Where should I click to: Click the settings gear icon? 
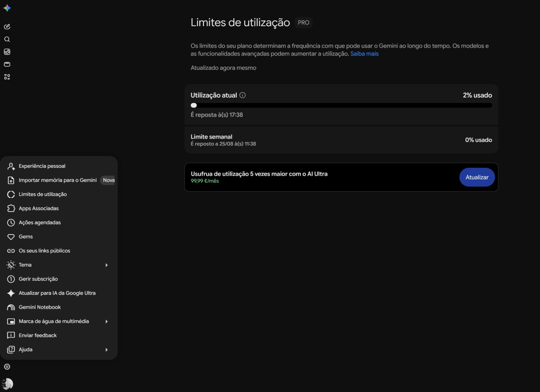pos(7,367)
